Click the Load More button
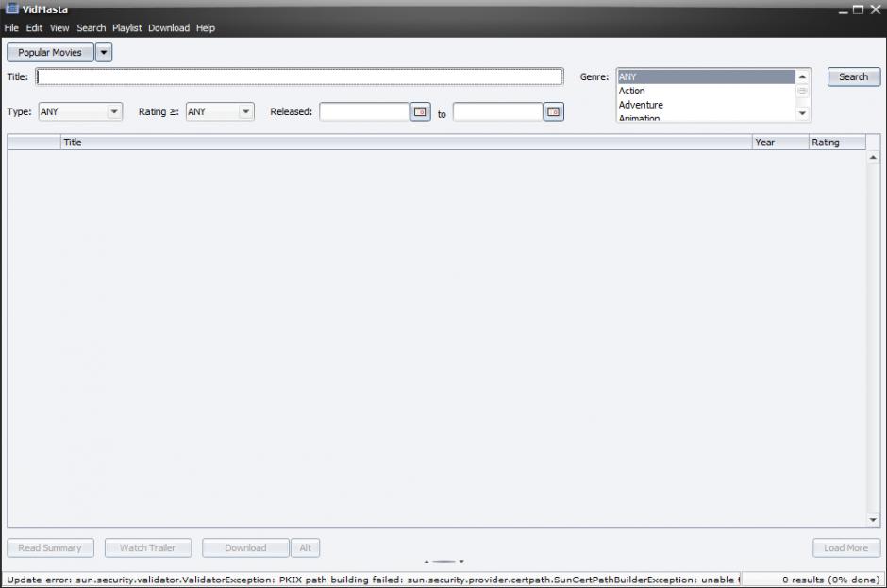 click(846, 547)
